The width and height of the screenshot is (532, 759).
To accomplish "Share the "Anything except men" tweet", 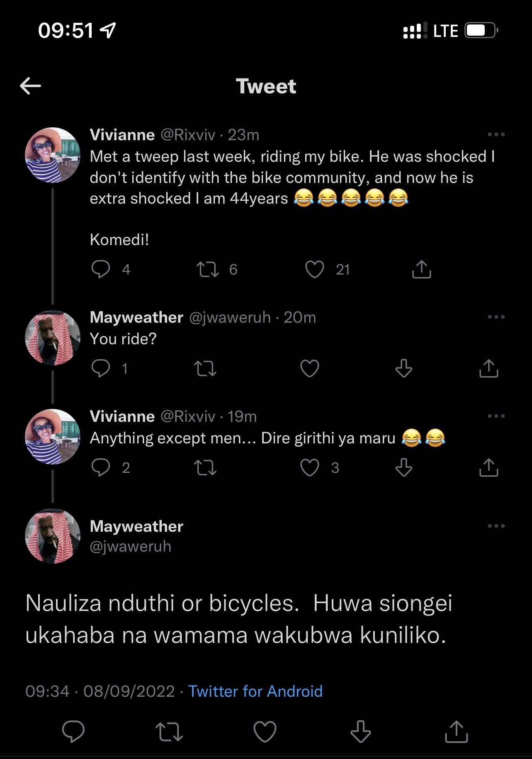I will click(488, 467).
